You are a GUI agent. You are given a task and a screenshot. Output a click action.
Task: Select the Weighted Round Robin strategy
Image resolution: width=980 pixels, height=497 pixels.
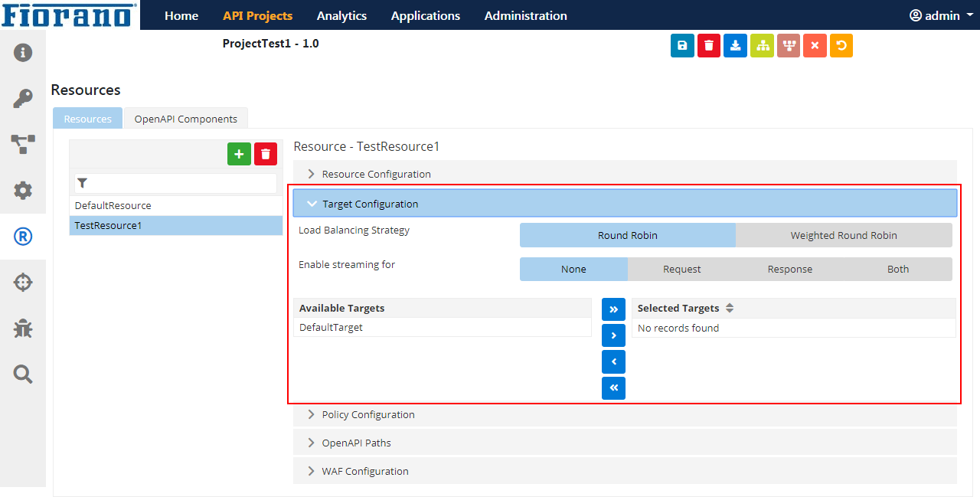[x=844, y=235]
